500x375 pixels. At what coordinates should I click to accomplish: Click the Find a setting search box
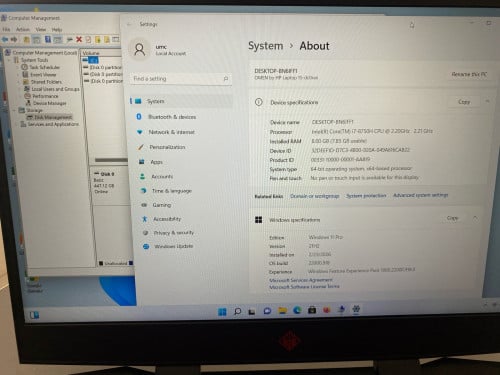pos(181,79)
